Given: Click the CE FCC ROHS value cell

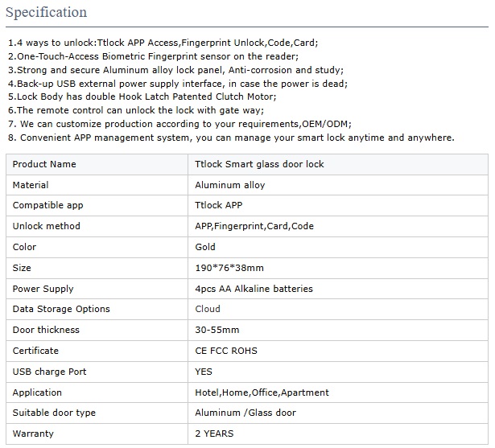Looking at the screenshot, I should point(338,351).
